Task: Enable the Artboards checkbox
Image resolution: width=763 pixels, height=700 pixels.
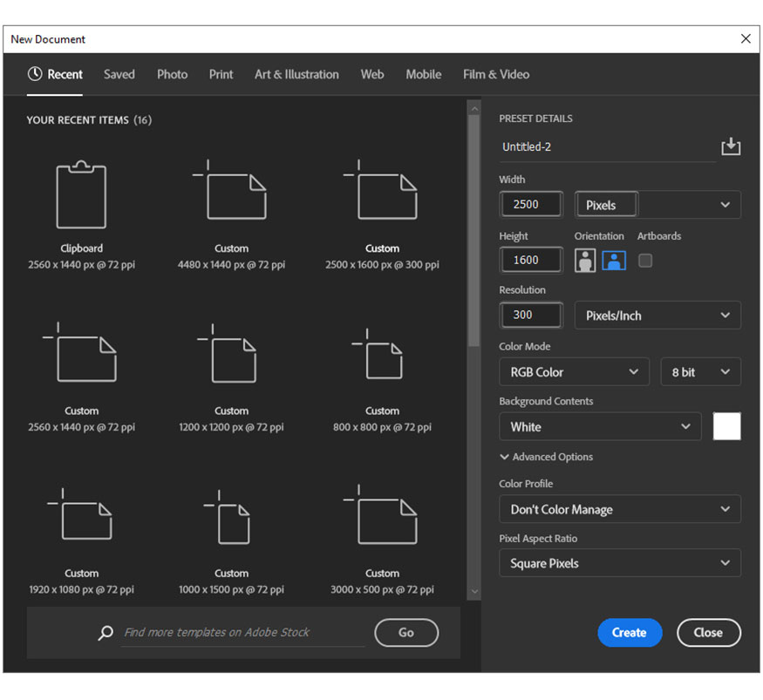Action: pos(645,260)
